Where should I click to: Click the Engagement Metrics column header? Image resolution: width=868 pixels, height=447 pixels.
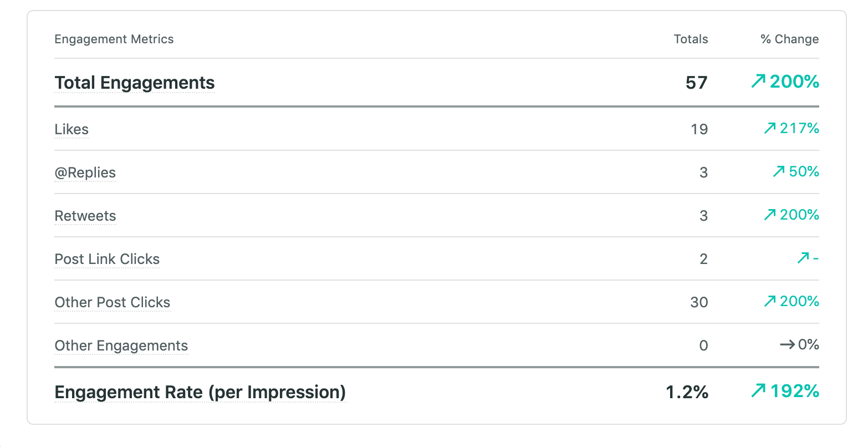114,39
